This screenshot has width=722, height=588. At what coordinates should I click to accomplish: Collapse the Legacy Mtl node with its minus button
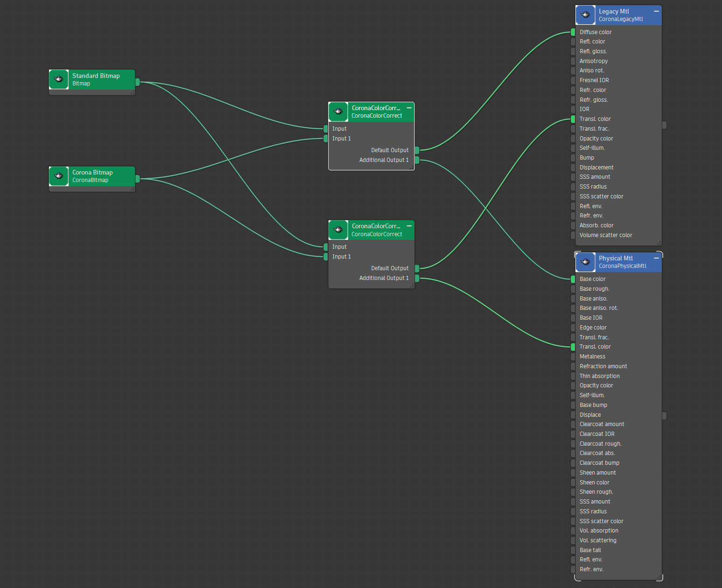[x=656, y=11]
